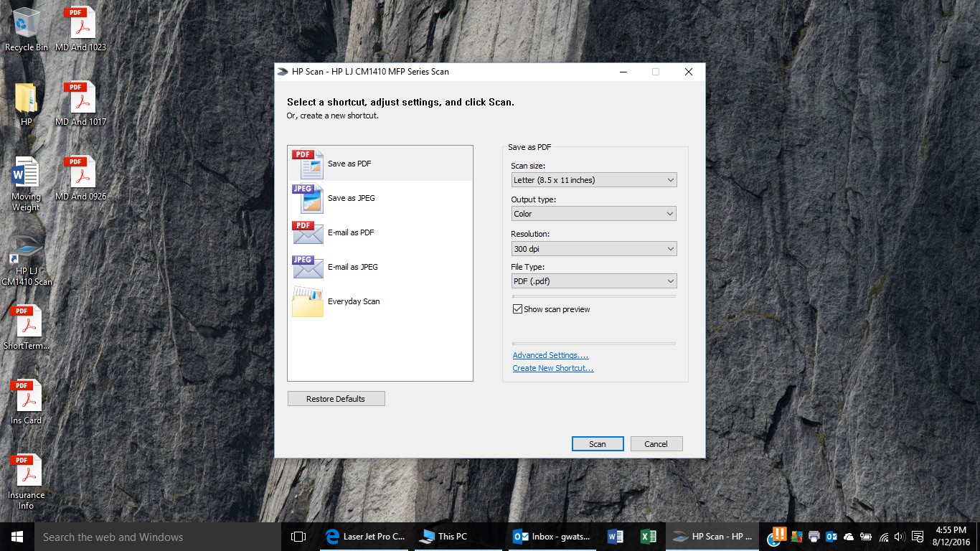Open Task View from the taskbar
The width and height of the screenshot is (980, 551).
pos(298,537)
